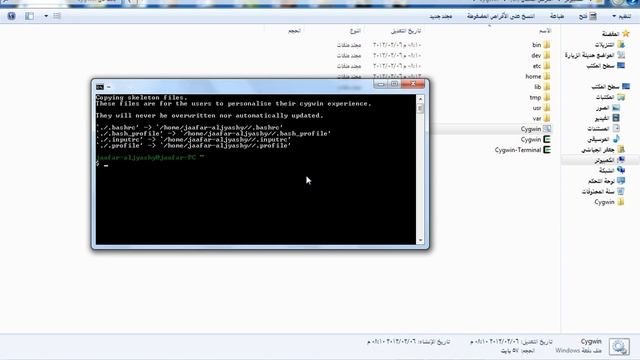640x360 pixels.
Task: Open Documents (المستندات) library
Action: pyautogui.click(x=603, y=129)
